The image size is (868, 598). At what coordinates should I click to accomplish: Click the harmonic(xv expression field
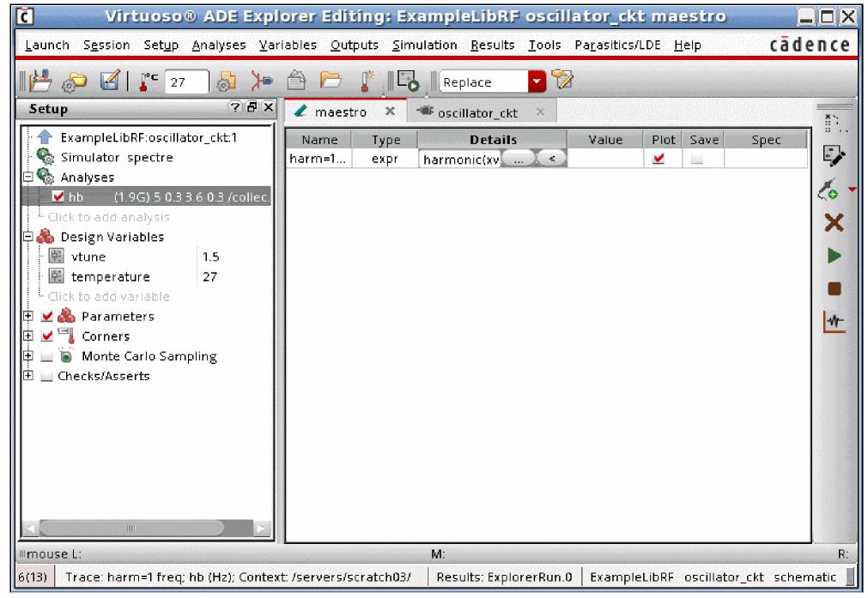click(460, 160)
